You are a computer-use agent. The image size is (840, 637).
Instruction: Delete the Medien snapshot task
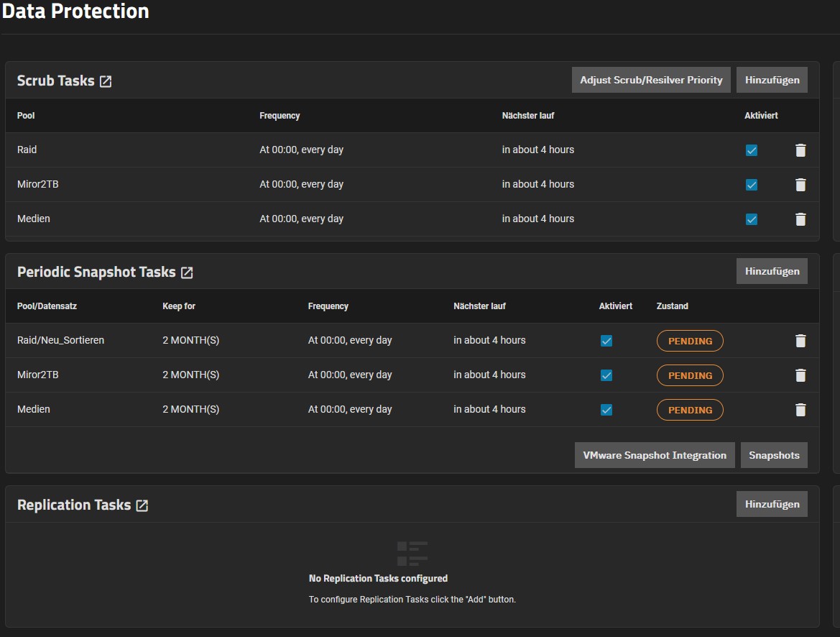[x=800, y=410]
